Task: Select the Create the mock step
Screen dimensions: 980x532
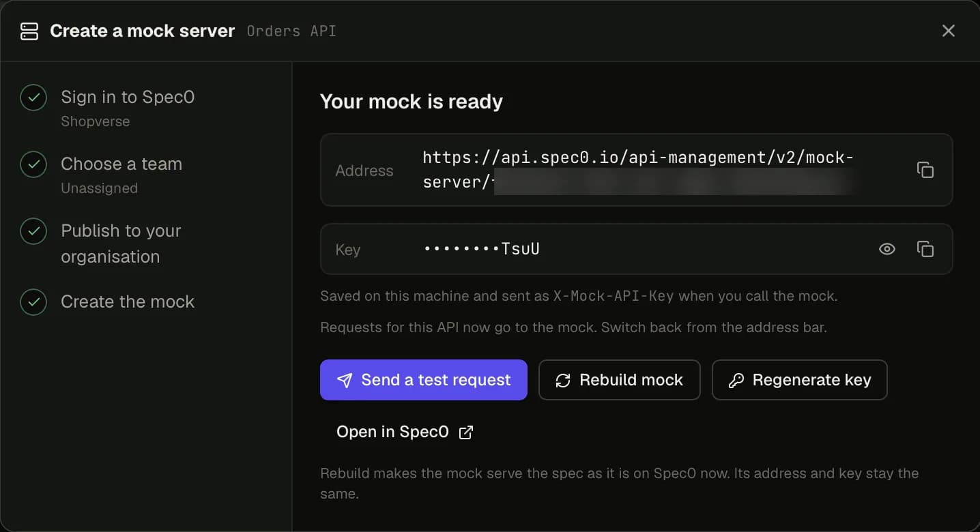Action: (128, 301)
